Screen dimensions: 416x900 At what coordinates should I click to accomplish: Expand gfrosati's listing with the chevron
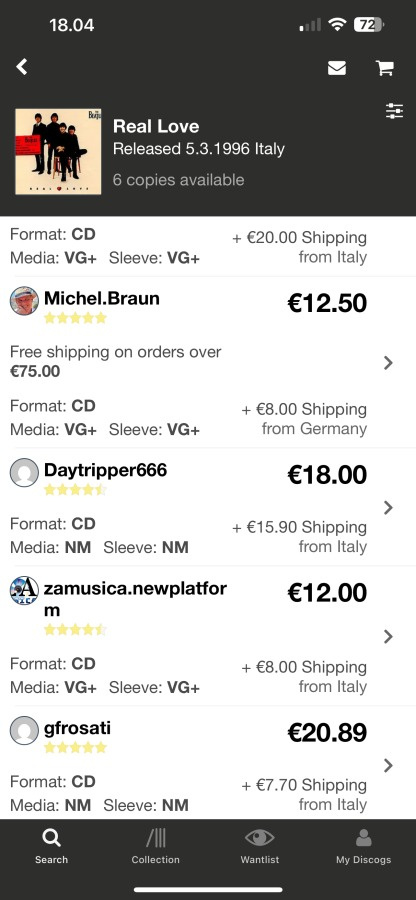[388, 765]
